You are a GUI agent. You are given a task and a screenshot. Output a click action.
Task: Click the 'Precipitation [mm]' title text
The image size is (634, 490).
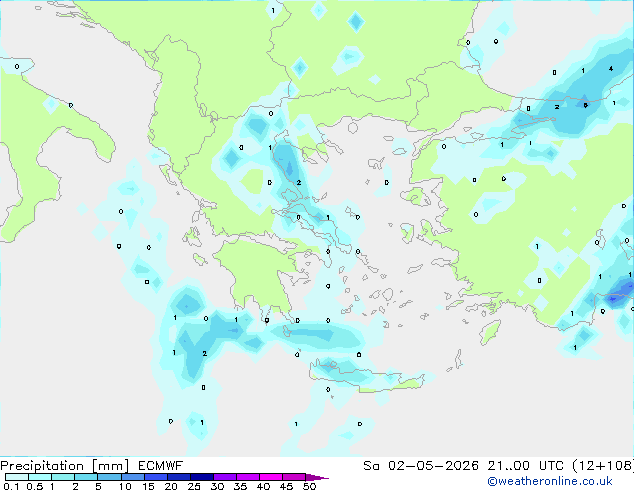click(65, 466)
